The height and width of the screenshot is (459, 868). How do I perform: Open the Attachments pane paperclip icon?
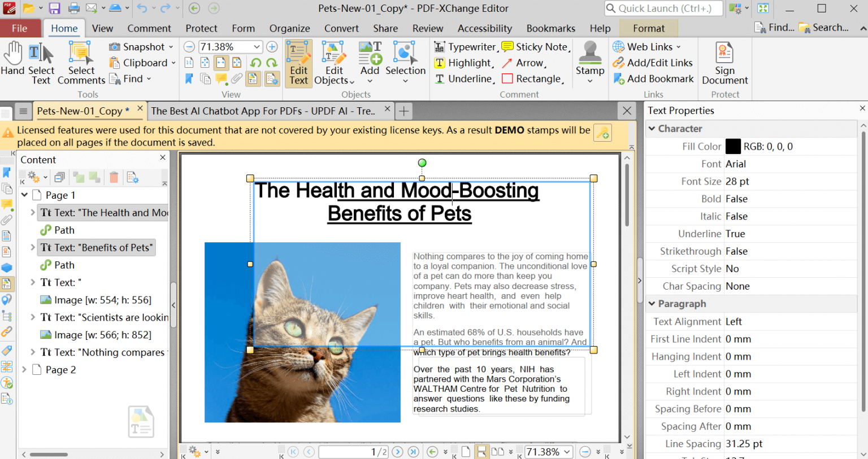(7, 220)
